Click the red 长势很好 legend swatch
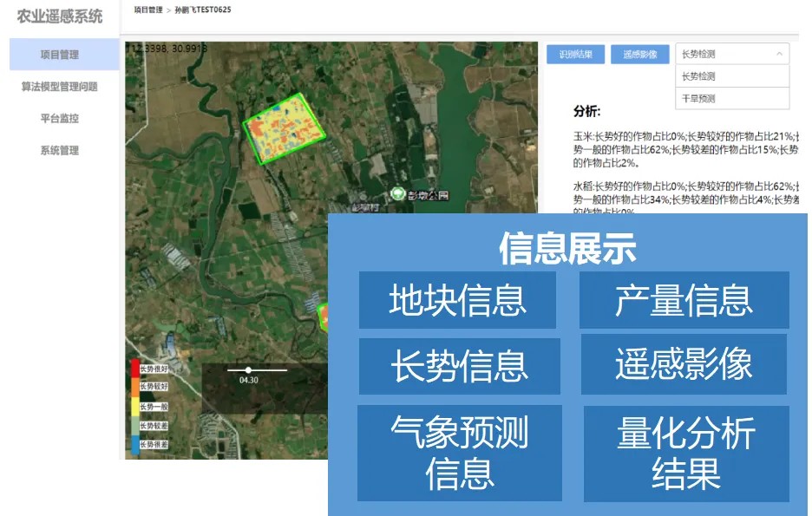 coord(134,369)
